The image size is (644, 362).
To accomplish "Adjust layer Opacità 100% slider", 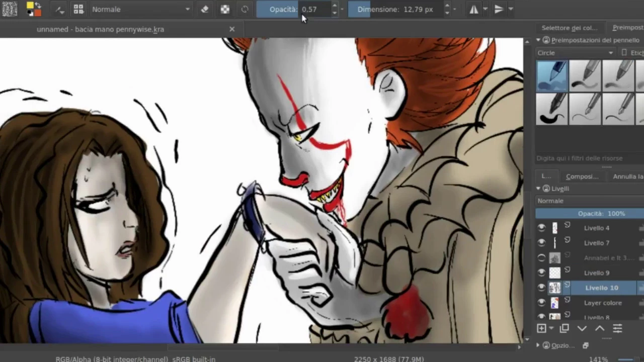I will click(590, 213).
